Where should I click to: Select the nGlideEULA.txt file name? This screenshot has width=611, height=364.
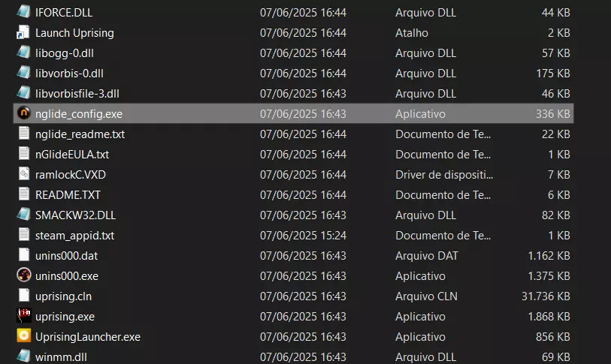[x=72, y=154]
